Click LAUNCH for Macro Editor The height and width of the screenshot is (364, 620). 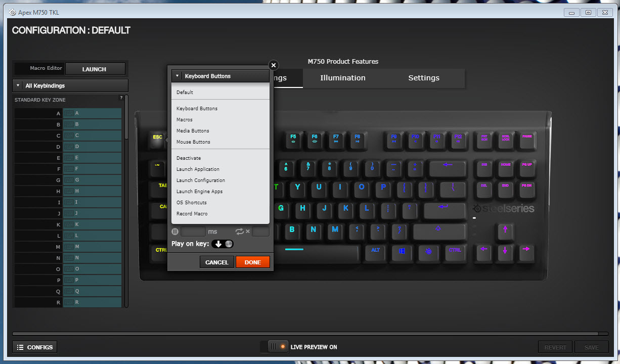pos(95,69)
